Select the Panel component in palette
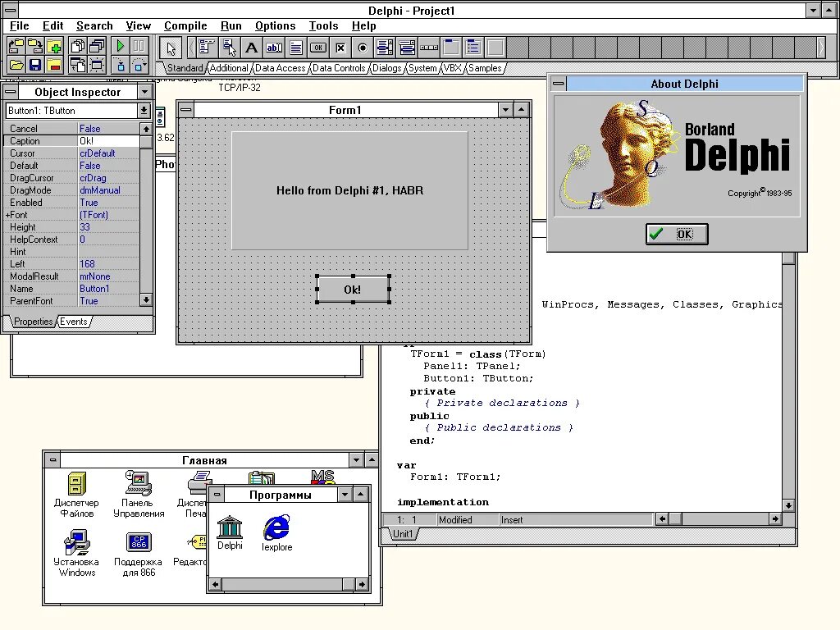Viewport: 840px width, 630px height. point(495,48)
